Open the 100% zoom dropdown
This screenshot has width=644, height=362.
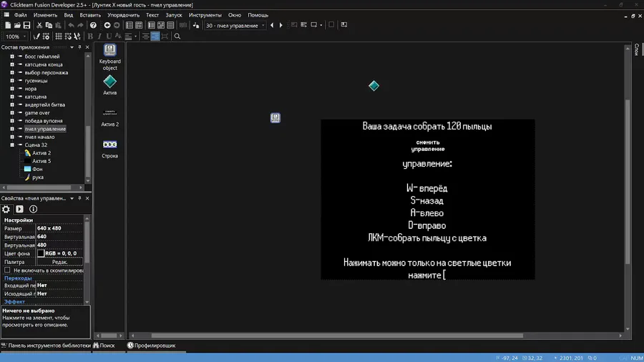(x=16, y=36)
